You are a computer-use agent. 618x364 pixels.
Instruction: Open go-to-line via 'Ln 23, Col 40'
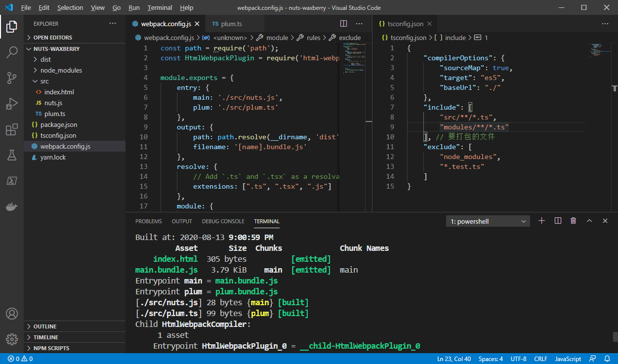point(453,359)
